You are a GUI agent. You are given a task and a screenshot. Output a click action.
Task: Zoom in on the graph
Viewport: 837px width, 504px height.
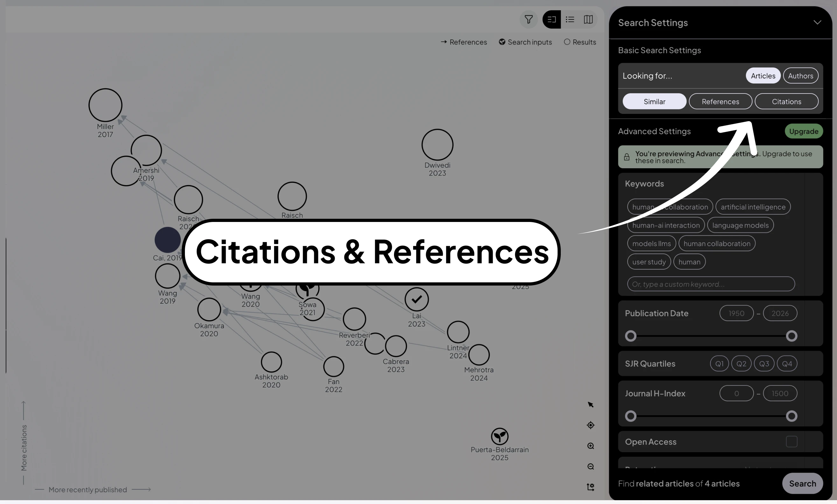591,446
